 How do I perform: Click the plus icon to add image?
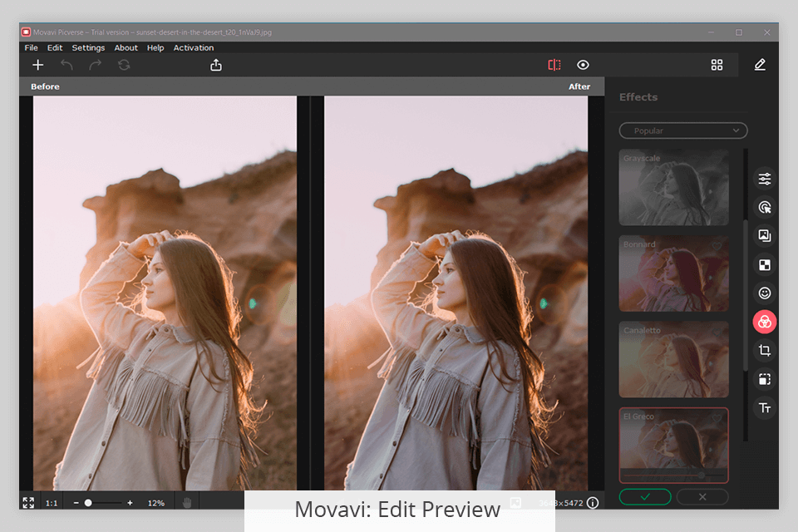coord(37,65)
